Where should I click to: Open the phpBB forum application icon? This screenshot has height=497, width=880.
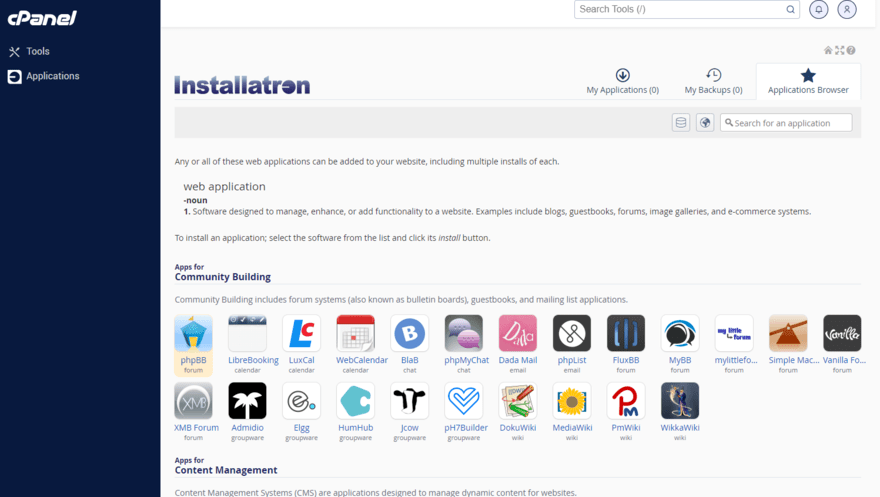tap(193, 333)
